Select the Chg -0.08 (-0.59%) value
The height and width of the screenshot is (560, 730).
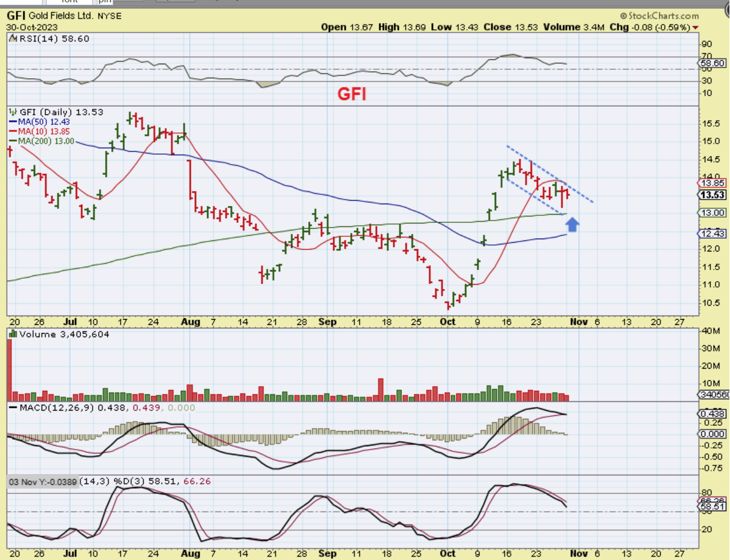[x=649, y=27]
